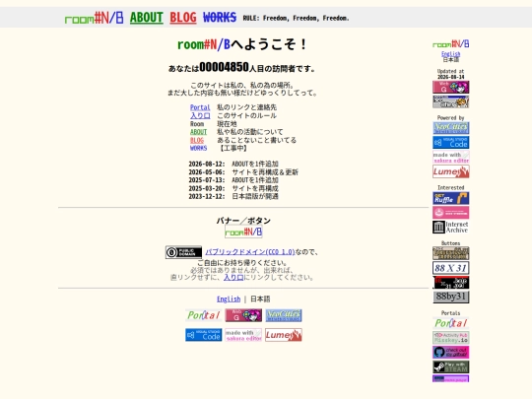This screenshot has height=399, width=532.
Task: Click the RULE: Freedom, Freedom, Freedom. text
Action: (296, 18)
